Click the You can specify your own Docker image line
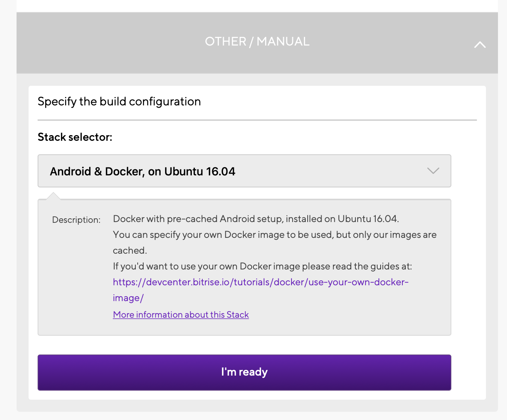The height and width of the screenshot is (420, 507). 275,235
